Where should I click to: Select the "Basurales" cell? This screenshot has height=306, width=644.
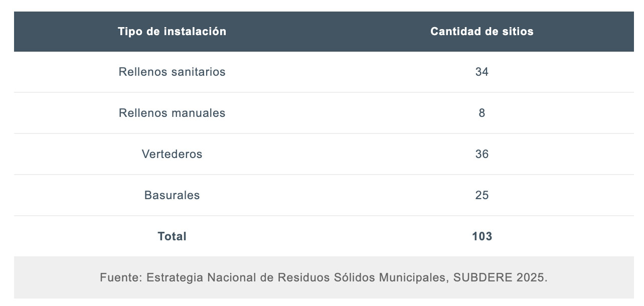[x=172, y=196]
